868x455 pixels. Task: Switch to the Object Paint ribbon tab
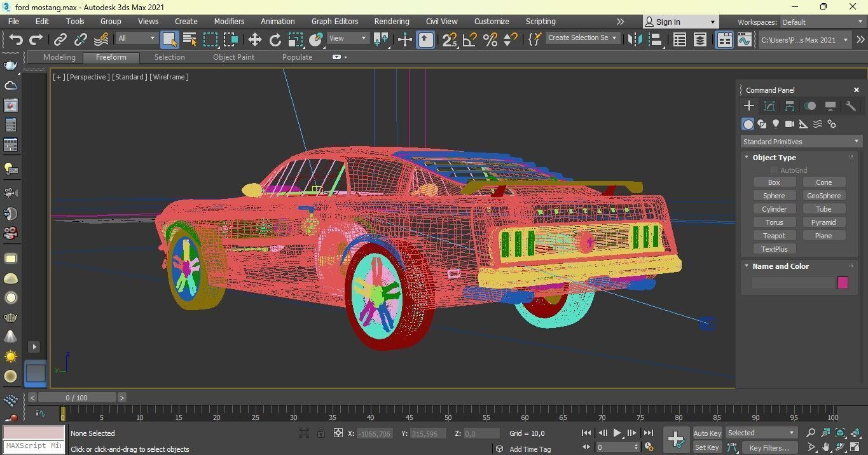click(233, 57)
